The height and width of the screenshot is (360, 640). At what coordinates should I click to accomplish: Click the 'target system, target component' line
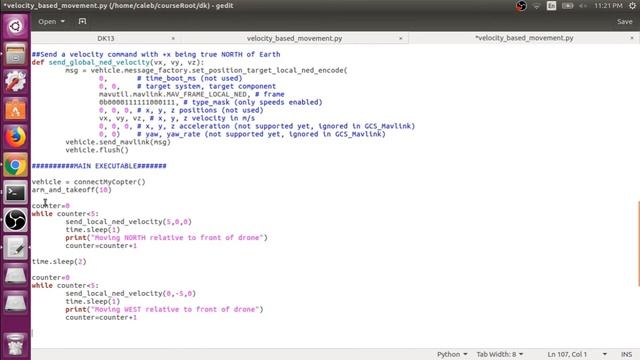tap(187, 87)
